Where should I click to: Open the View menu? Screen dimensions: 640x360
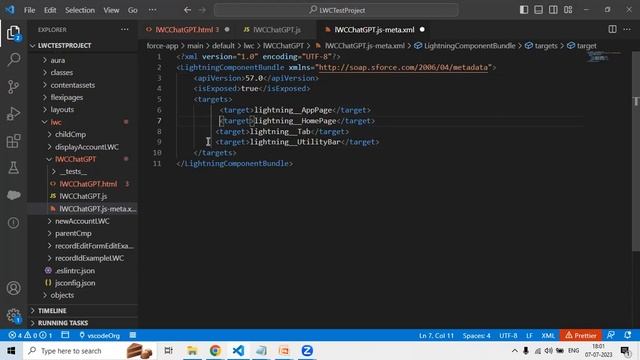[111, 10]
